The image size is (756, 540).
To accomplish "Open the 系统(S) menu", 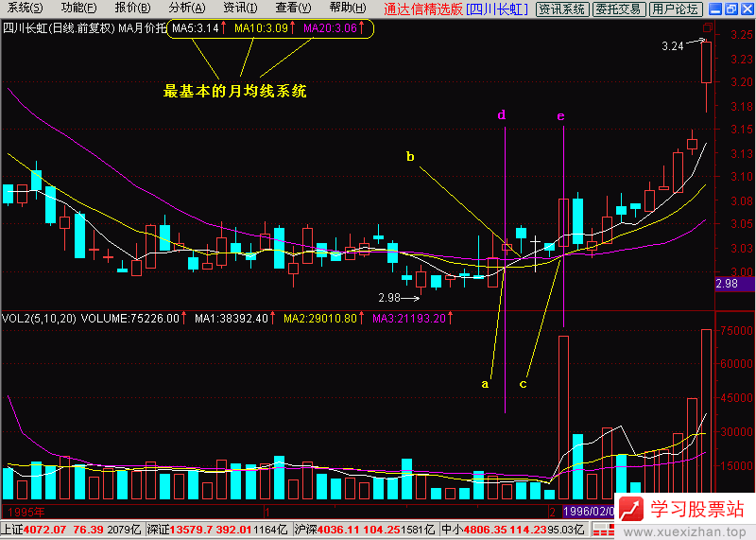I will click(x=26, y=9).
